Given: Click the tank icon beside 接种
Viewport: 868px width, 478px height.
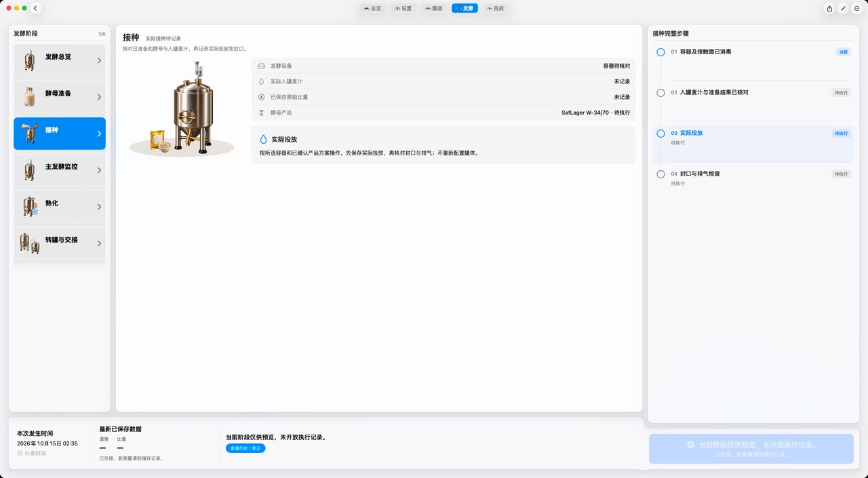Looking at the screenshot, I should pyautogui.click(x=29, y=133).
